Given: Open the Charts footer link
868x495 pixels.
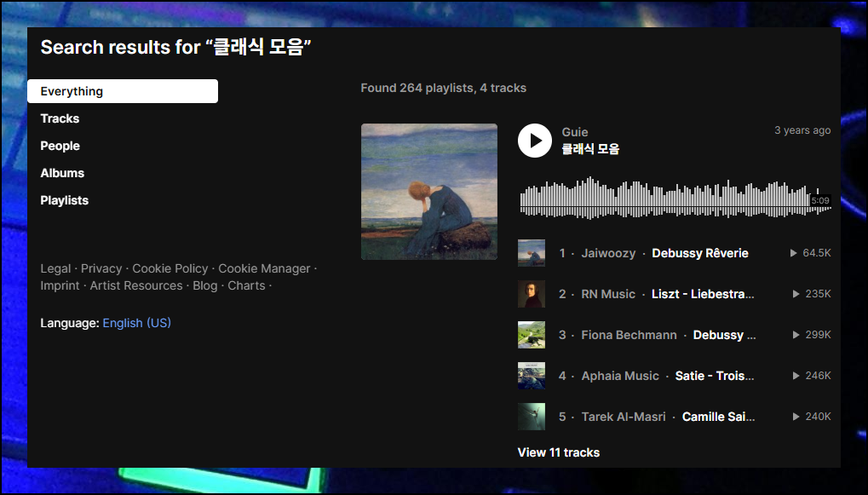Looking at the screenshot, I should pyautogui.click(x=246, y=285).
